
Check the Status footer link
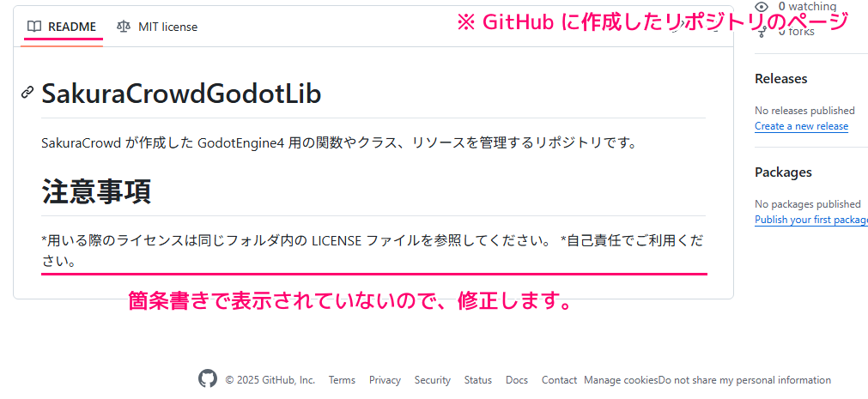pos(477,380)
